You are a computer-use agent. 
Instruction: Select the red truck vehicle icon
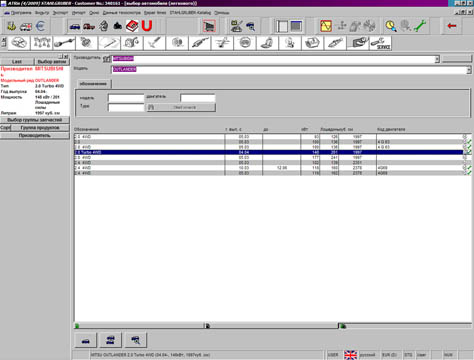[x=89, y=26]
